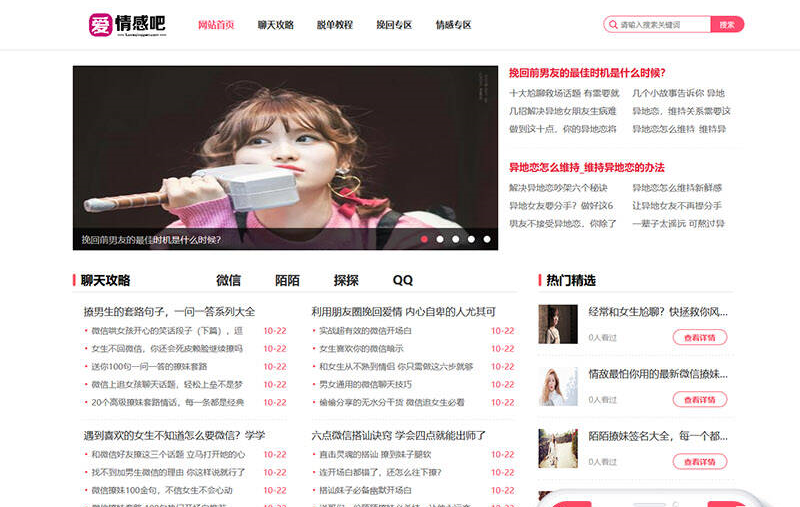The height and width of the screenshot is (507, 800).
Task: Open list item 送你100句一问一答的撩妹套路
Action: pos(149,366)
